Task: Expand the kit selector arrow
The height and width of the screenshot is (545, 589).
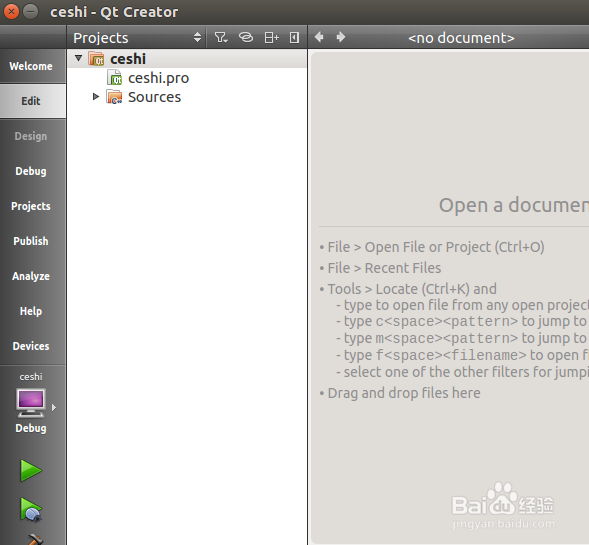Action: 54,408
